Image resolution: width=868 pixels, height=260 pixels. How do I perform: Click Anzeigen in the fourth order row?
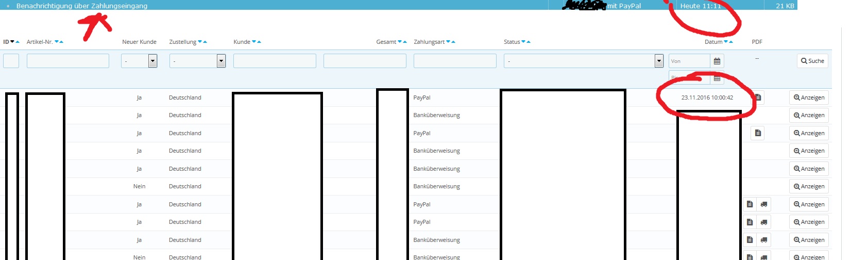[809, 151]
